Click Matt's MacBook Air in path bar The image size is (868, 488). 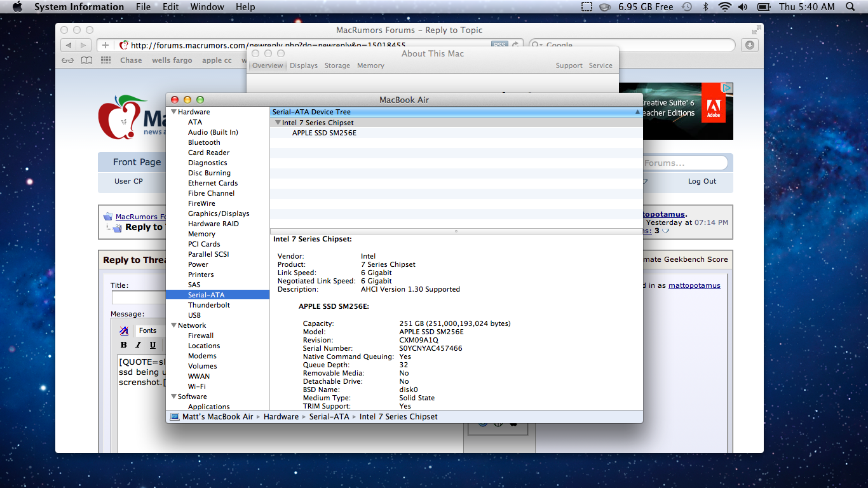click(x=217, y=417)
